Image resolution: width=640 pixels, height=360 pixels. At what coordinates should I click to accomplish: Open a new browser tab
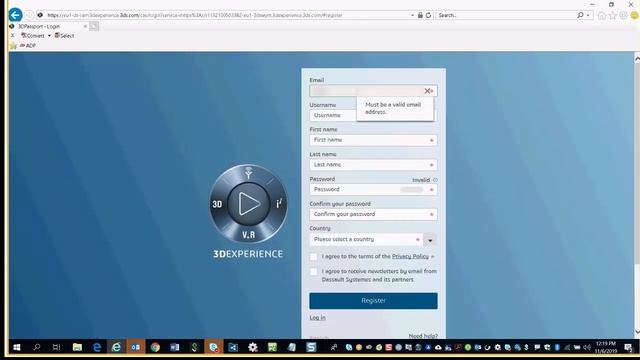[x=94, y=26]
